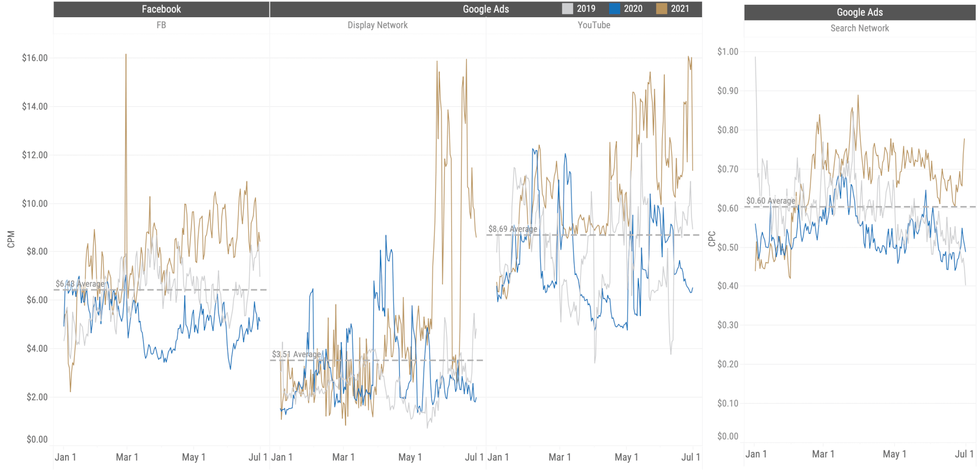Select the 2020 legend label
This screenshot has height=470, width=980.
pyautogui.click(x=633, y=9)
